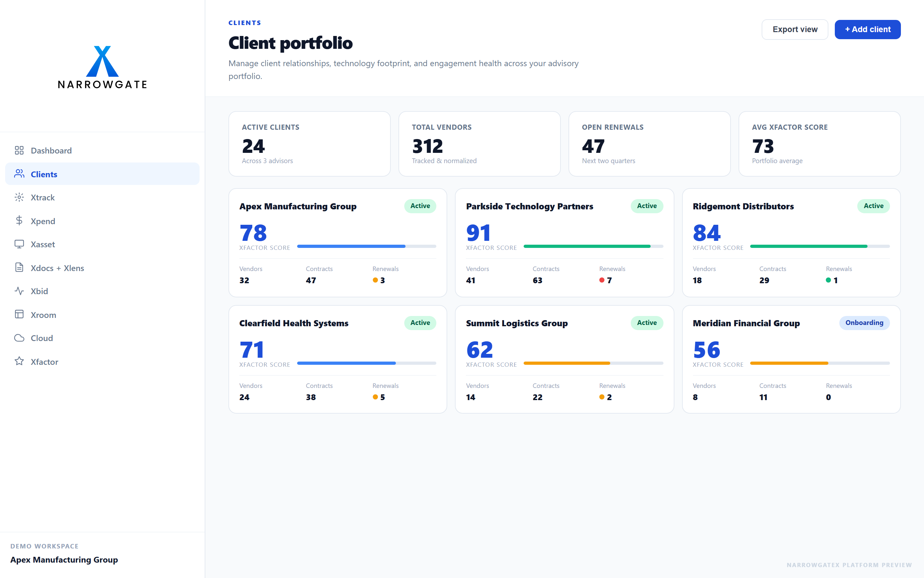Image resolution: width=924 pixels, height=578 pixels.
Task: Open Clearfield Health Systems card title
Action: pyautogui.click(x=294, y=323)
